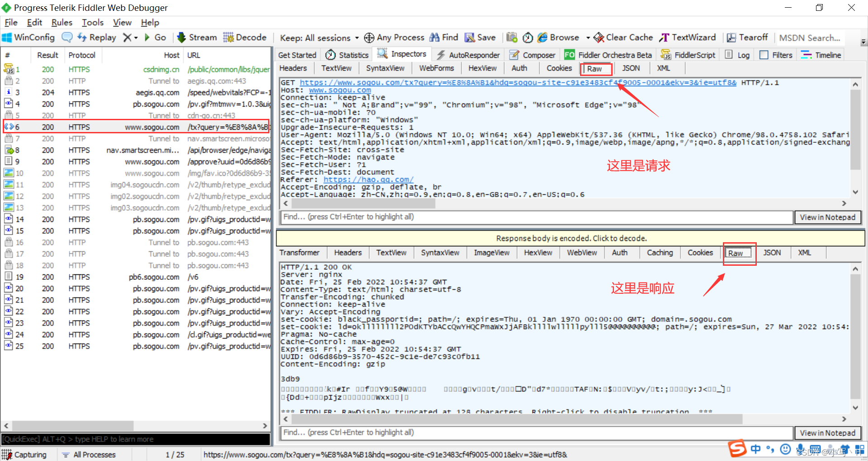Click the hao.qq.com Referer link

click(368, 179)
